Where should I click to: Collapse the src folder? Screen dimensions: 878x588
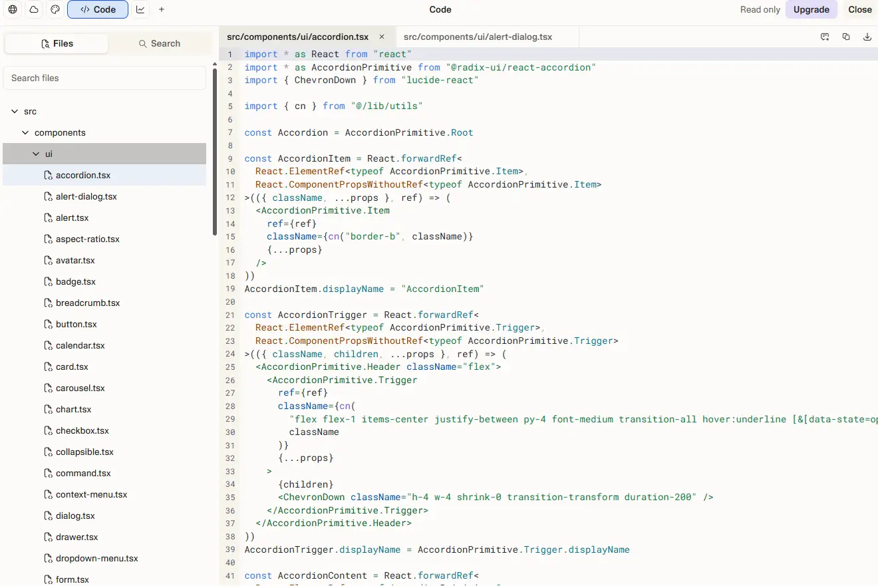(x=15, y=112)
